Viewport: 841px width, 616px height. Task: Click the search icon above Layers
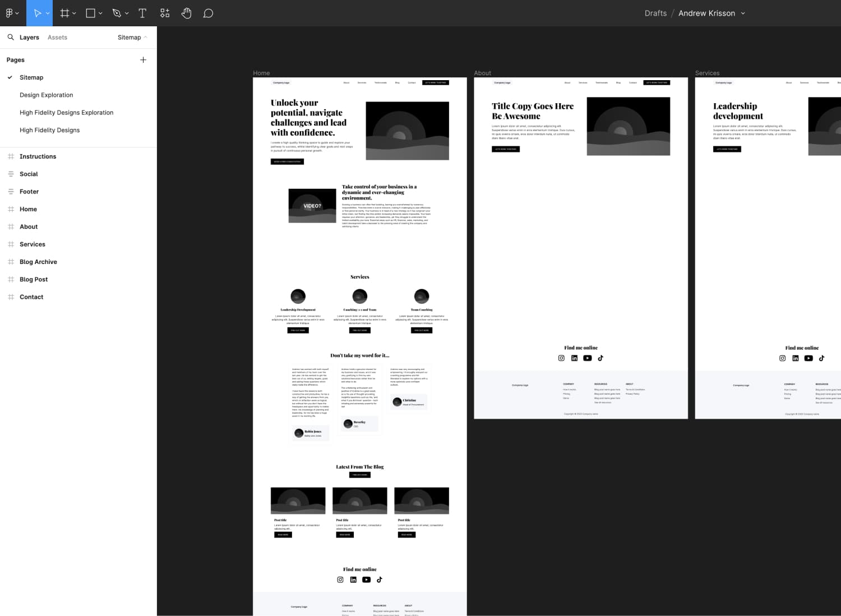(11, 37)
